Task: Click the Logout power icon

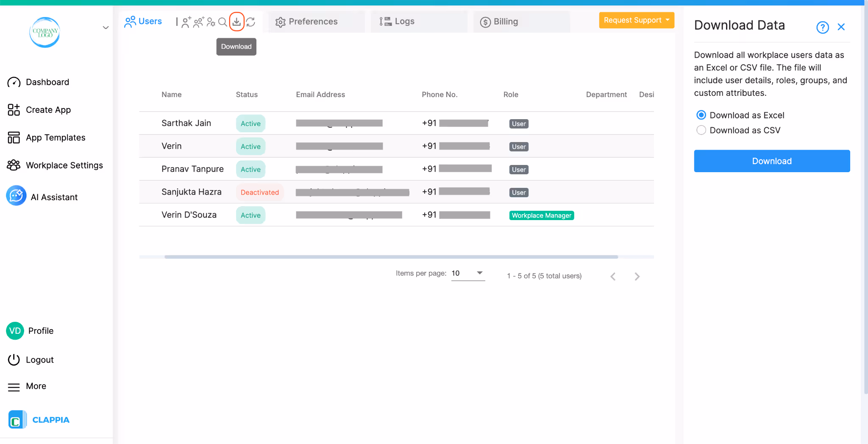Action: [14, 359]
